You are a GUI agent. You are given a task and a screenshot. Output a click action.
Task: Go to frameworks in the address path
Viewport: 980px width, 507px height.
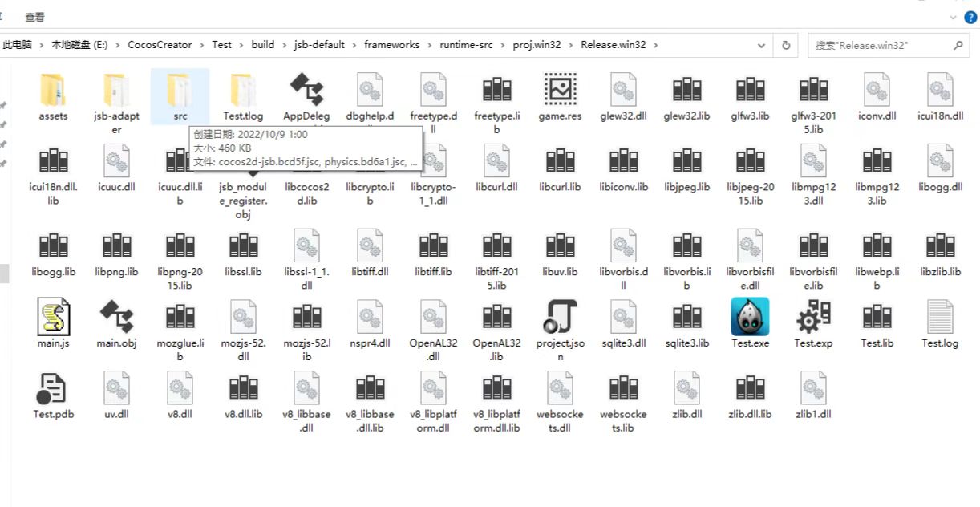coord(391,45)
